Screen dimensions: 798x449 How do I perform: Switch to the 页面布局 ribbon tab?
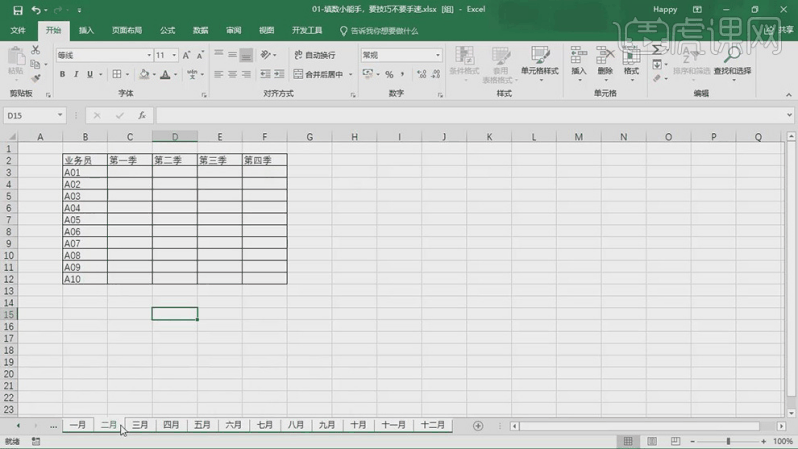pyautogui.click(x=127, y=31)
